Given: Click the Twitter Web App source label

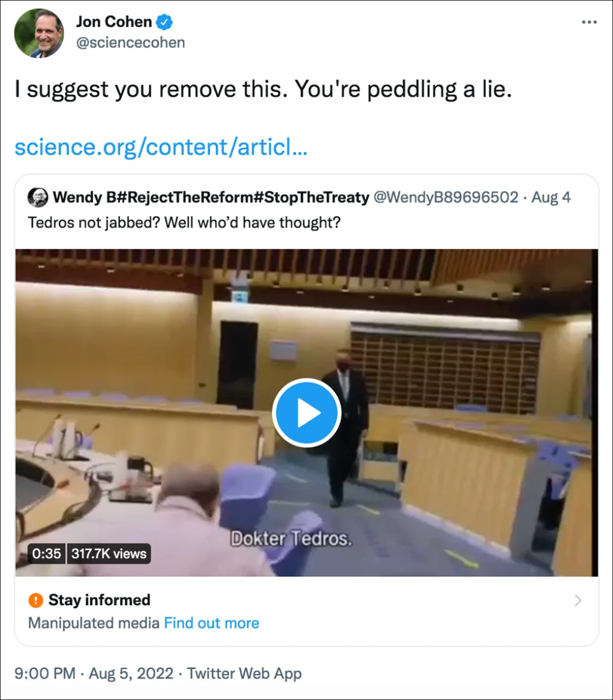Looking at the screenshot, I should (244, 673).
